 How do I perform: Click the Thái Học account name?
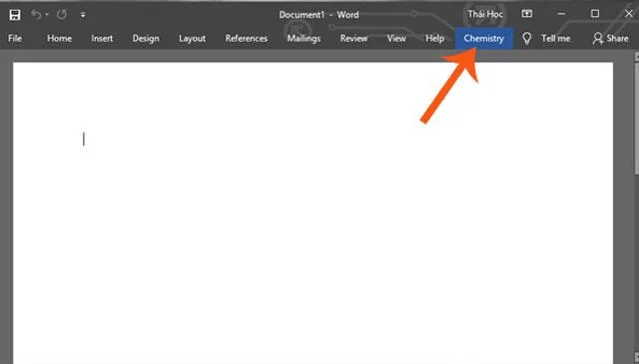pos(485,14)
